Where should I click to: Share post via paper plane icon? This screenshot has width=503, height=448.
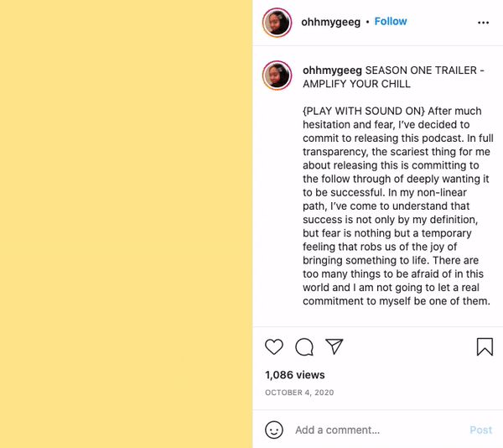[334, 346]
